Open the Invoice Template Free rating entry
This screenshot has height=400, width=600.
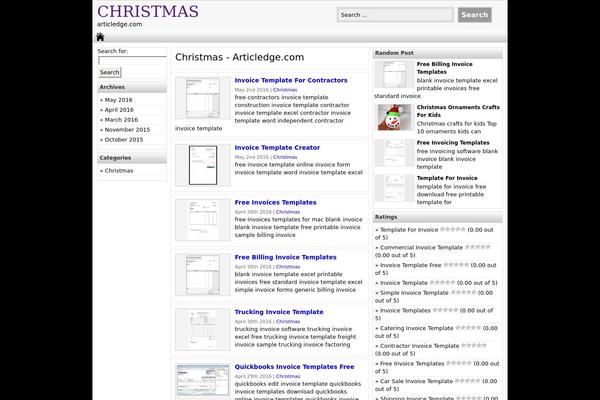pos(410,265)
